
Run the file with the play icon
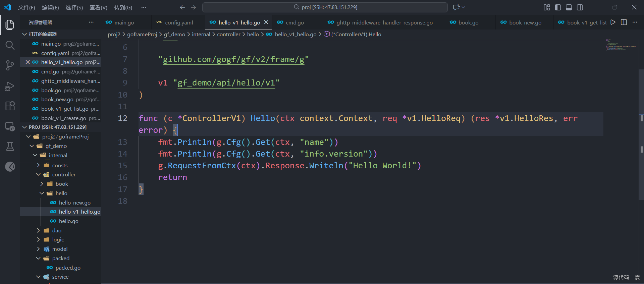click(613, 22)
